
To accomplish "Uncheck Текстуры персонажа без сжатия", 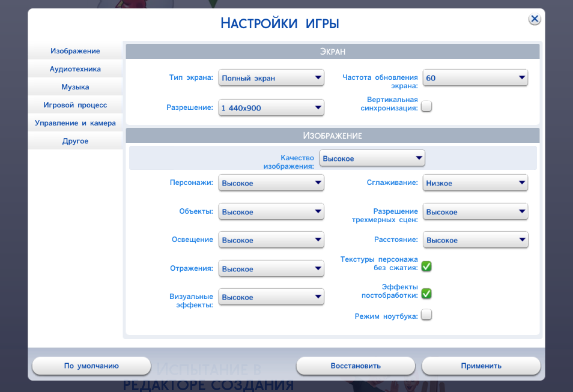I will point(426,267).
